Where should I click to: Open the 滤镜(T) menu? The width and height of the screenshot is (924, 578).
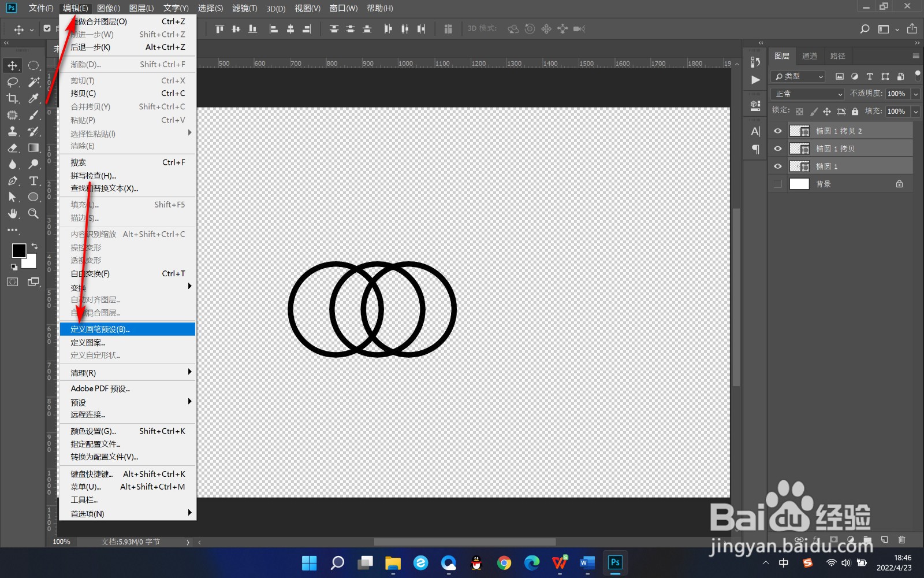tap(245, 8)
